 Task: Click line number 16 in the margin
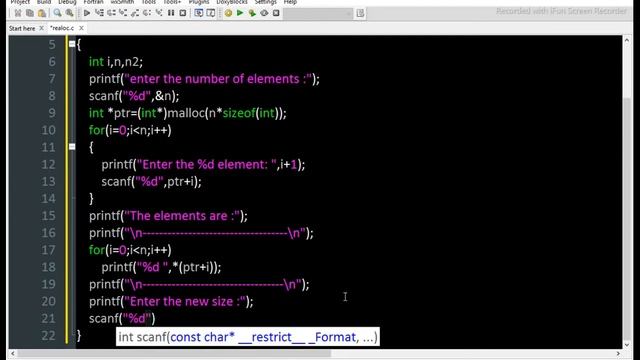click(x=48, y=233)
